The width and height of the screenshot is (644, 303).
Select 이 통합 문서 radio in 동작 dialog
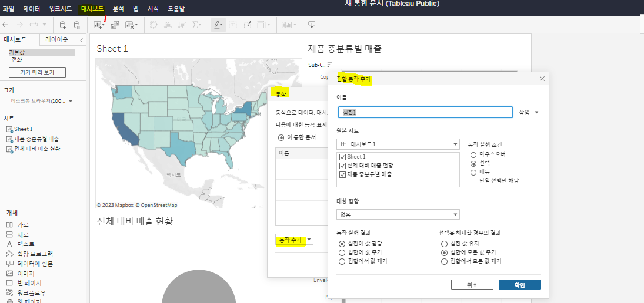coord(281,137)
